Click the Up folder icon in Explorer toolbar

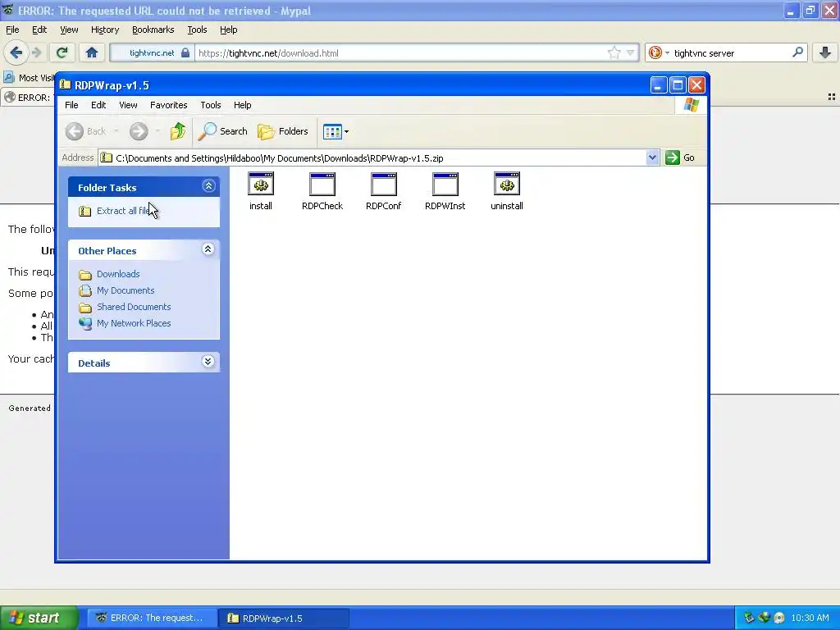[178, 131]
